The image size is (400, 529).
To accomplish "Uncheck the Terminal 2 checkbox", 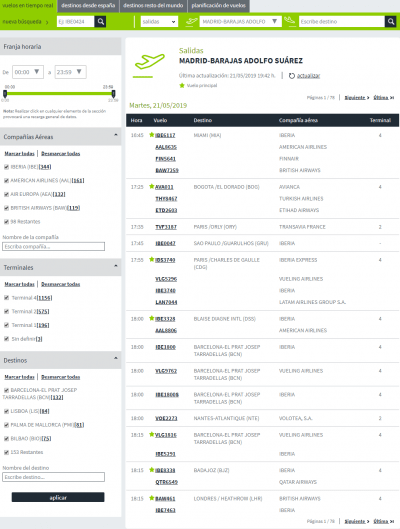I will 6,311.
